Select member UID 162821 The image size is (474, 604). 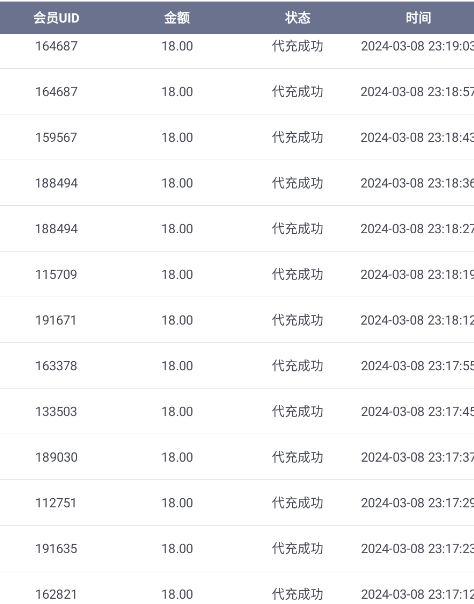56,594
